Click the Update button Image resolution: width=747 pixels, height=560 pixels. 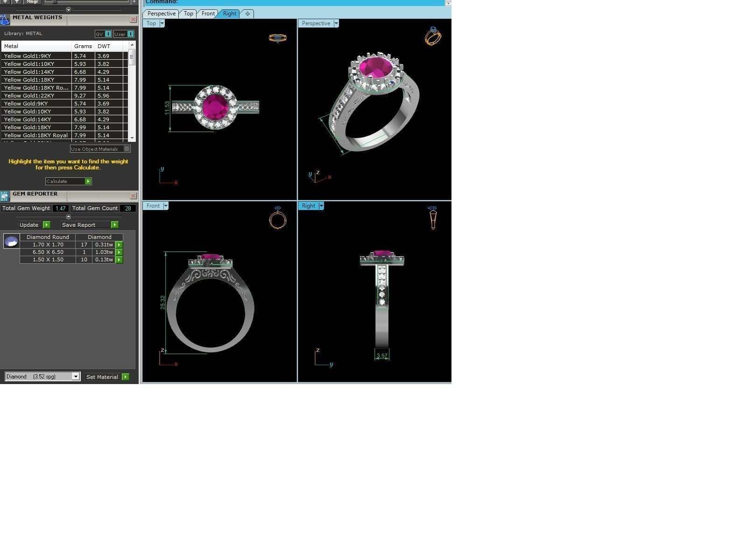(34, 225)
